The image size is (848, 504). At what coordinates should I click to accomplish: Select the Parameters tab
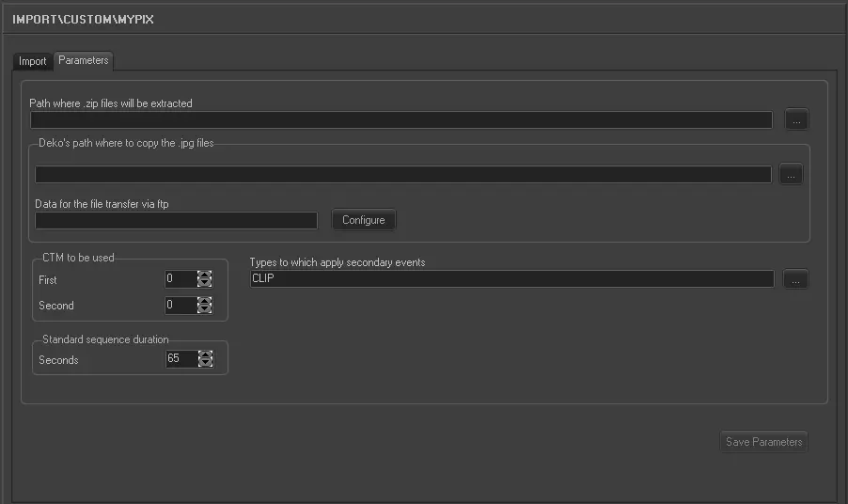[x=83, y=60]
